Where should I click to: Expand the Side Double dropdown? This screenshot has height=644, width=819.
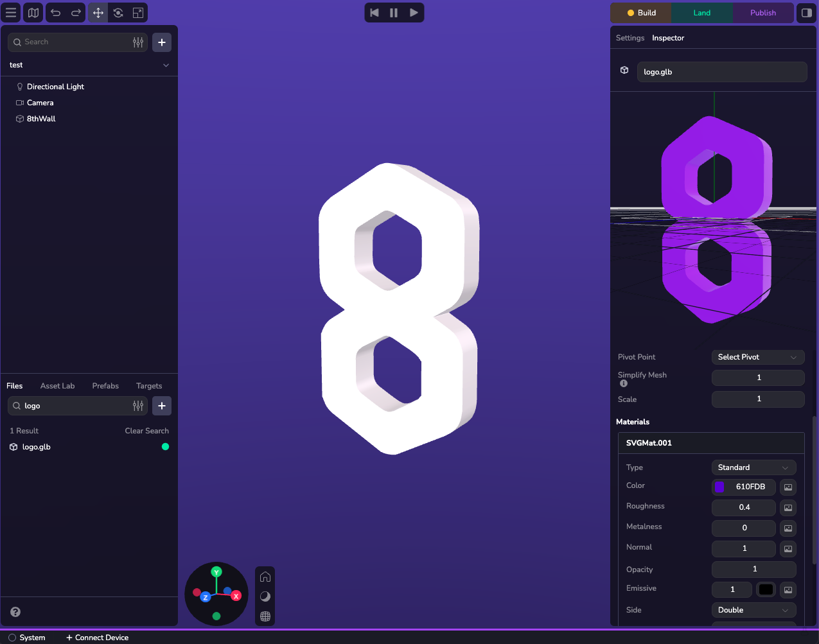(x=753, y=610)
